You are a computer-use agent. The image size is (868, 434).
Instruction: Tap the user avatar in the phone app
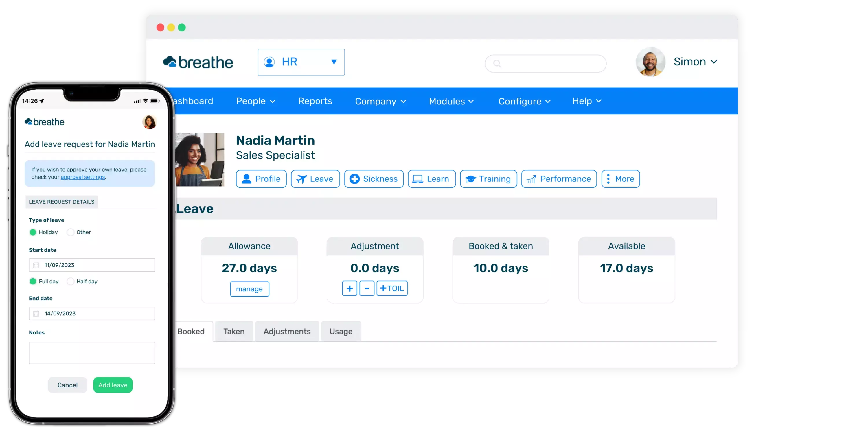point(149,122)
